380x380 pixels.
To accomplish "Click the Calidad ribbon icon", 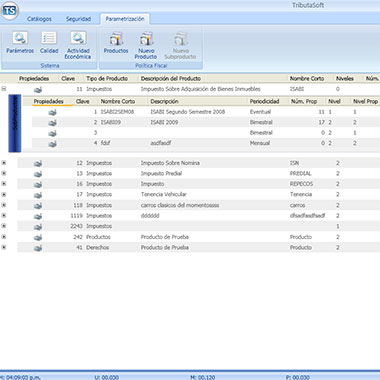I will click(x=49, y=42).
